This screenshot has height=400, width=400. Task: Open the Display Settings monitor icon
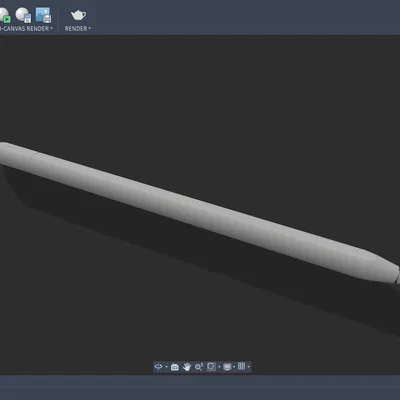(227, 367)
